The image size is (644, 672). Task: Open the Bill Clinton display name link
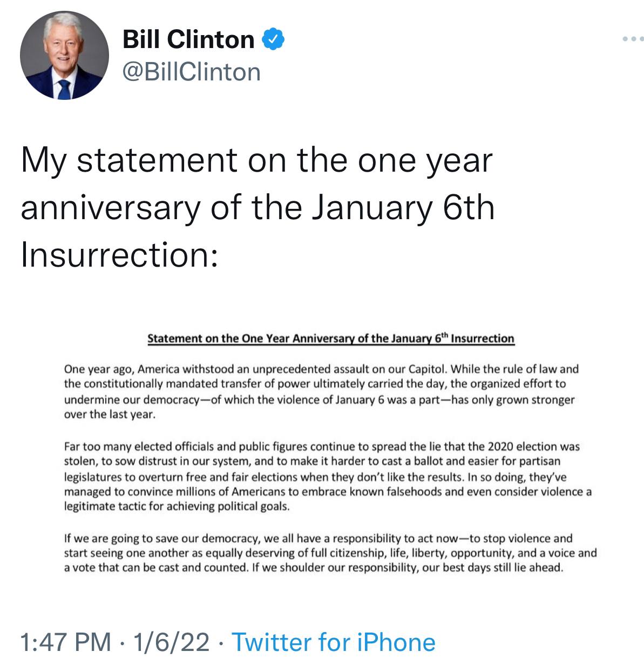point(188,39)
